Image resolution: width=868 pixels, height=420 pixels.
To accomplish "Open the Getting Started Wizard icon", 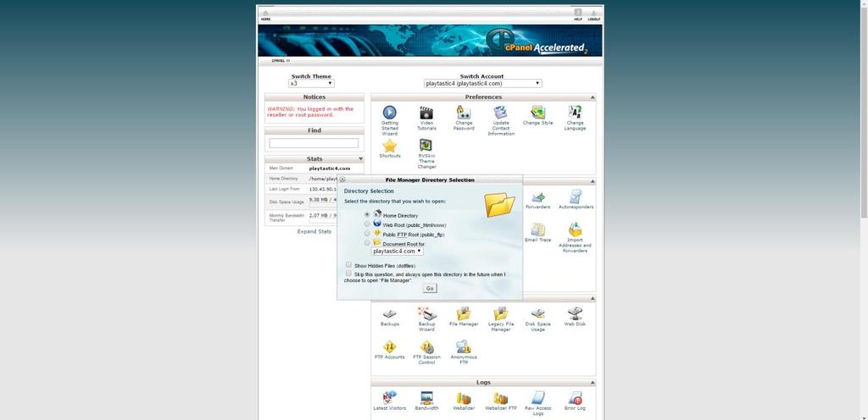I will (x=390, y=113).
